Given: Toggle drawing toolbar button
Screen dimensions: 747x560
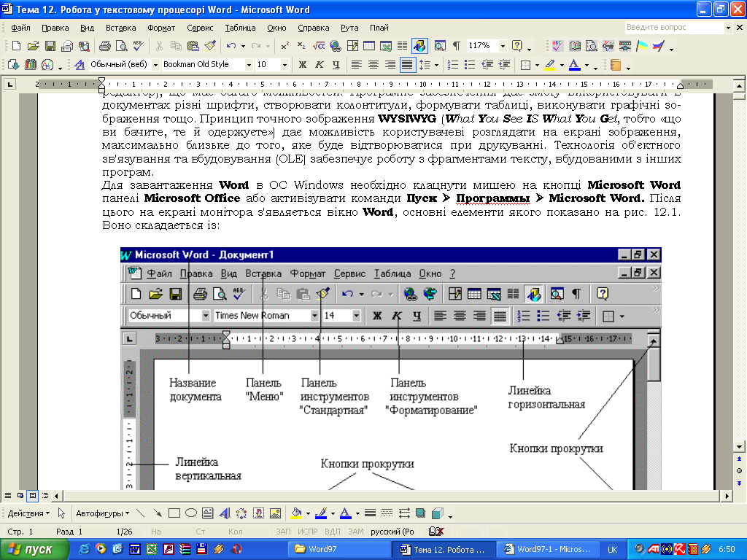Looking at the screenshot, I should coord(419,46).
